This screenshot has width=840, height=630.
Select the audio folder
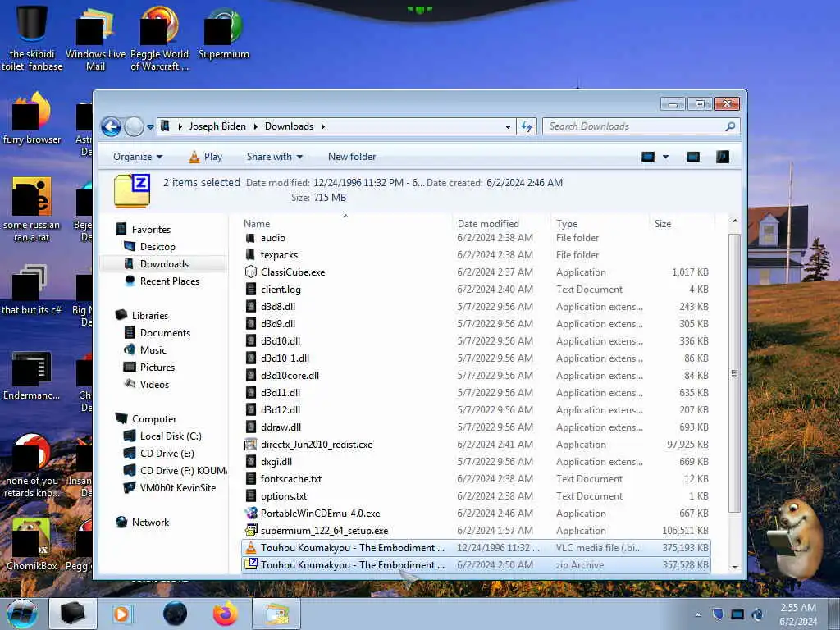272,238
